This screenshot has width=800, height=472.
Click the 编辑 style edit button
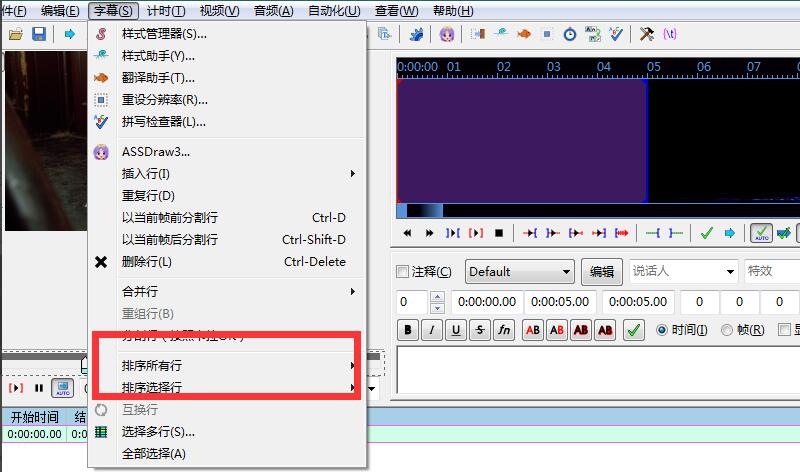[602, 271]
